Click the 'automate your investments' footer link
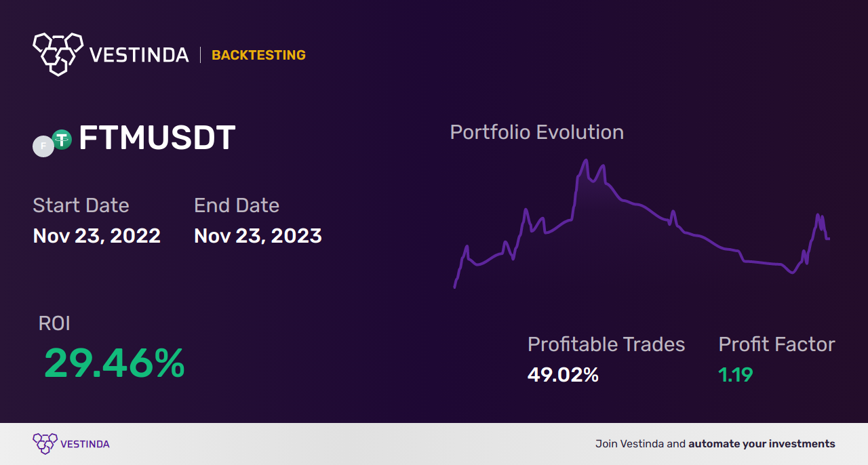The width and height of the screenshot is (868, 465). tap(762, 444)
